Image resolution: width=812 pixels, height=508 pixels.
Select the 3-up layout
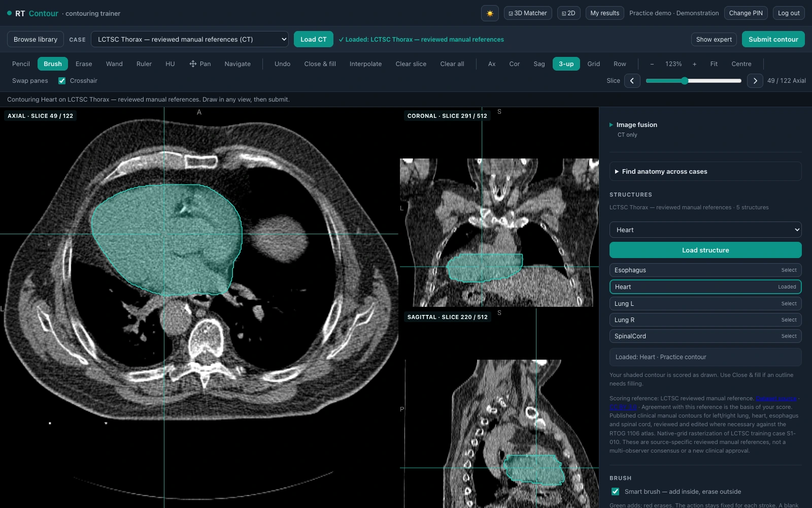566,64
